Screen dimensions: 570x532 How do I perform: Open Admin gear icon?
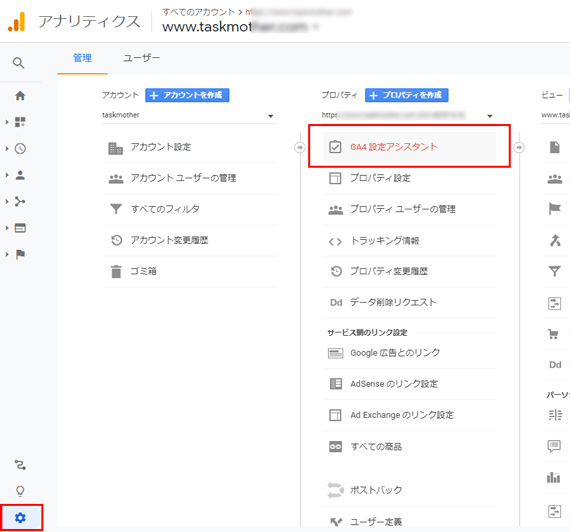20,517
